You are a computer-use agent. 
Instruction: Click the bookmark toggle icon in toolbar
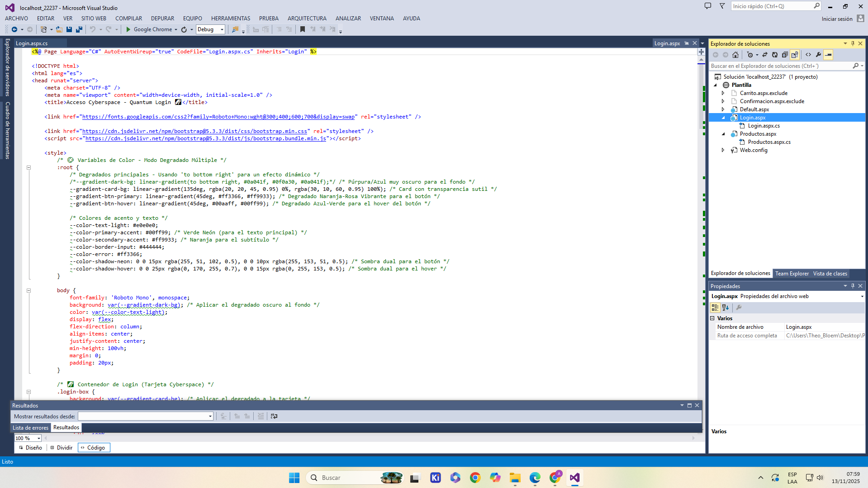pyautogui.click(x=303, y=29)
